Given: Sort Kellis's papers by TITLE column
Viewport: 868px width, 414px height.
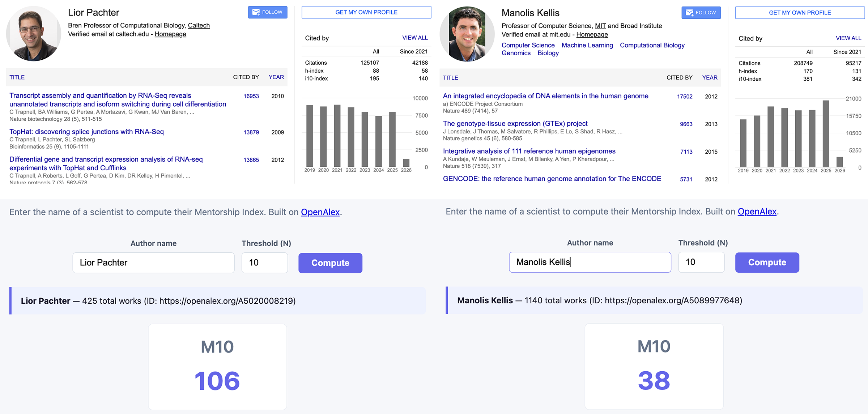Looking at the screenshot, I should 450,78.
